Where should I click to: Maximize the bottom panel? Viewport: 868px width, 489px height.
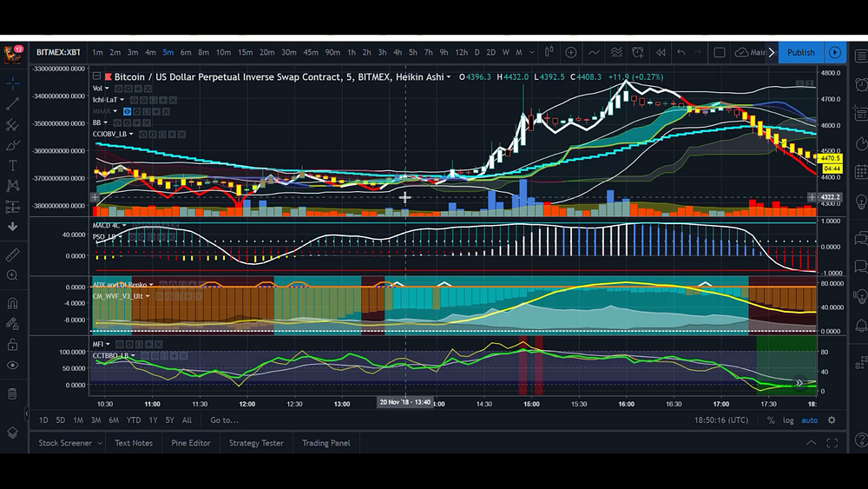[x=832, y=443]
